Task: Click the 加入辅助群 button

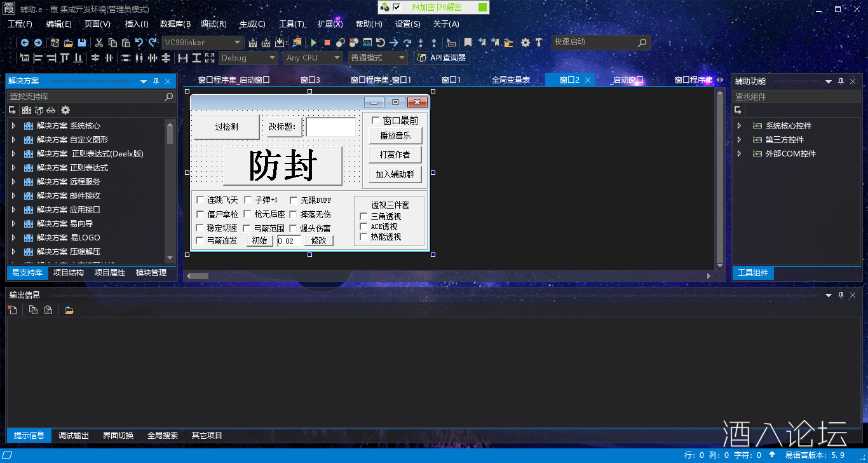Action: tap(395, 174)
